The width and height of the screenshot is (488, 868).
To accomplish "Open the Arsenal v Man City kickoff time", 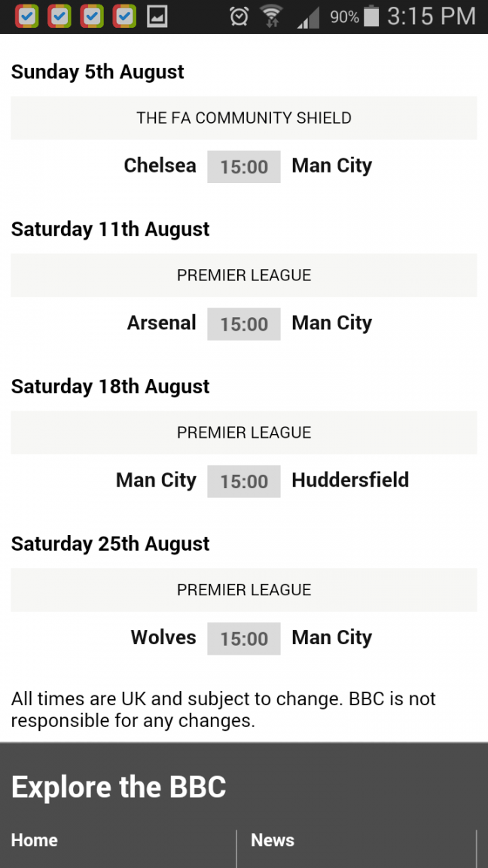I will (244, 324).
